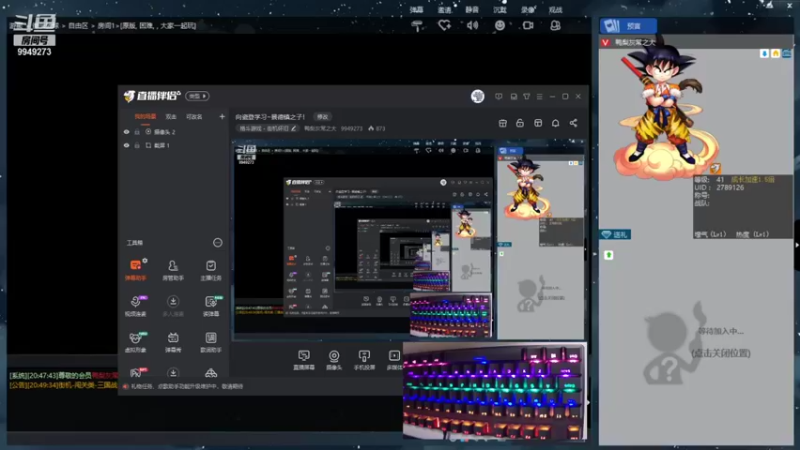Open the streamer avatar in 直播伴侣 title bar
Screen dimensions: 800x450
pos(478,96)
